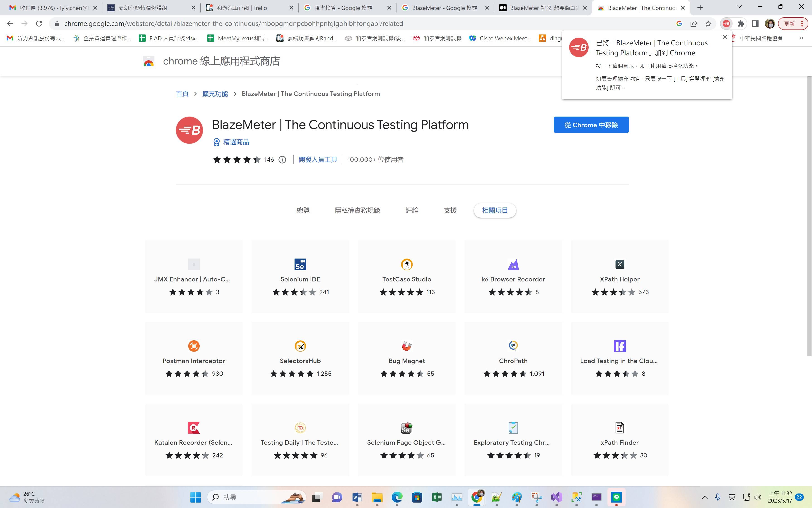
Task: Go to 首頁 breadcrumb link
Action: (x=182, y=94)
